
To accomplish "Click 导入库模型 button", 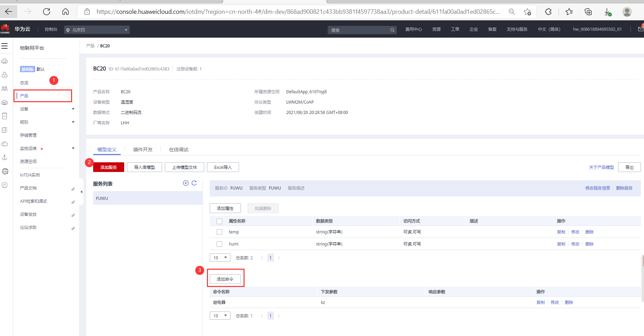I will 145,167.
